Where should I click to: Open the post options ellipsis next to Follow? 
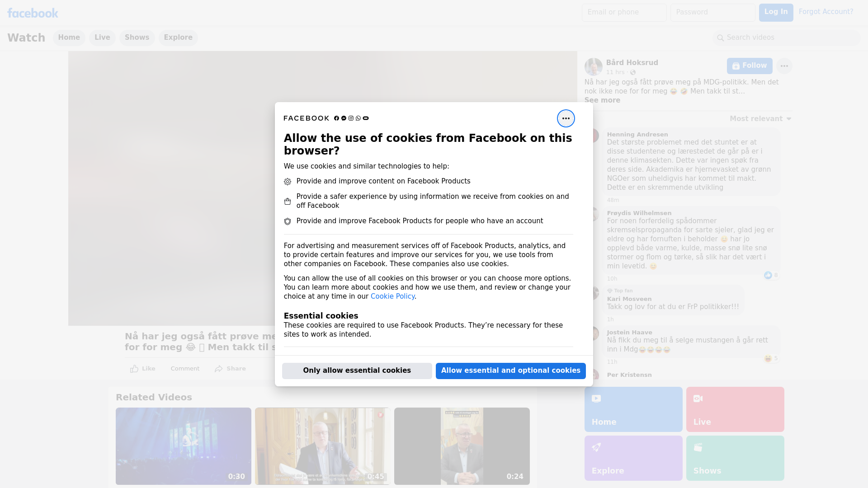coord(784,66)
